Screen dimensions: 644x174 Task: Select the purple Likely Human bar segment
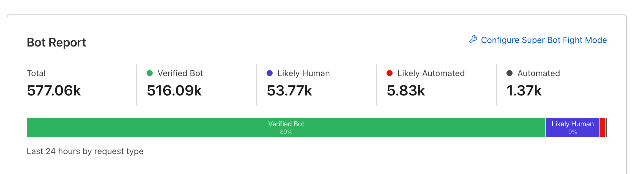pos(573,127)
